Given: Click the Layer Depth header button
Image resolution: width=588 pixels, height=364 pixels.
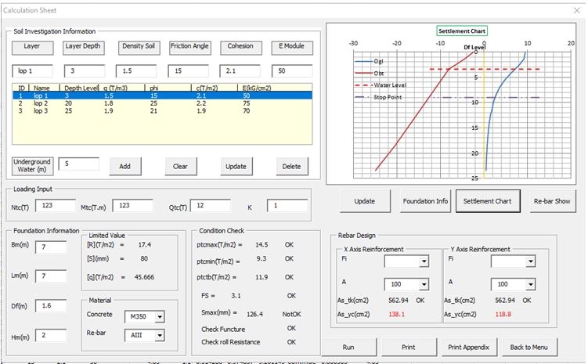Looking at the screenshot, I should click(x=83, y=48).
